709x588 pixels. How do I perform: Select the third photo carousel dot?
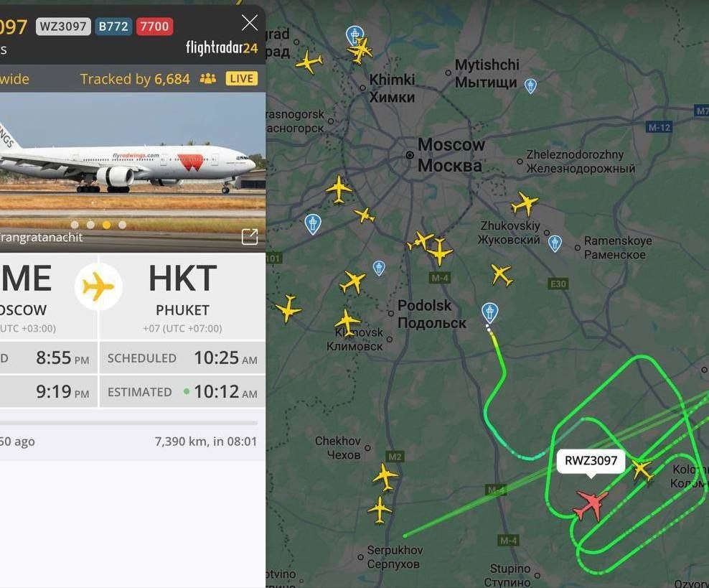click(x=107, y=225)
